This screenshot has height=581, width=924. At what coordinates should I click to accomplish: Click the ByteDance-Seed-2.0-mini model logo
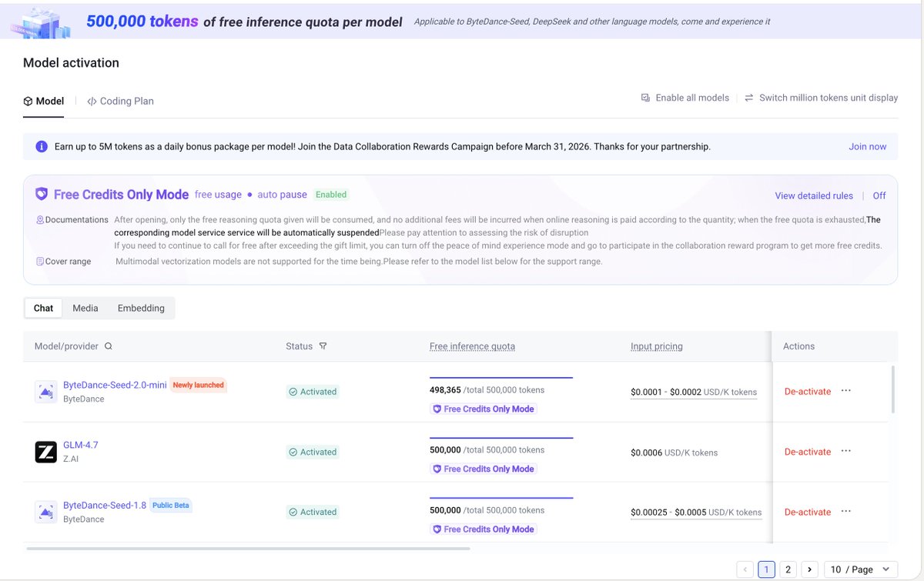46,392
